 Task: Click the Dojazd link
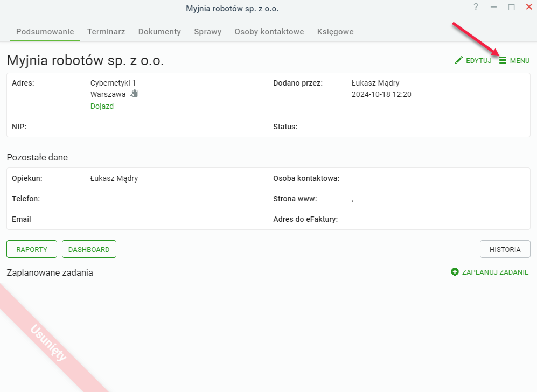tap(102, 106)
